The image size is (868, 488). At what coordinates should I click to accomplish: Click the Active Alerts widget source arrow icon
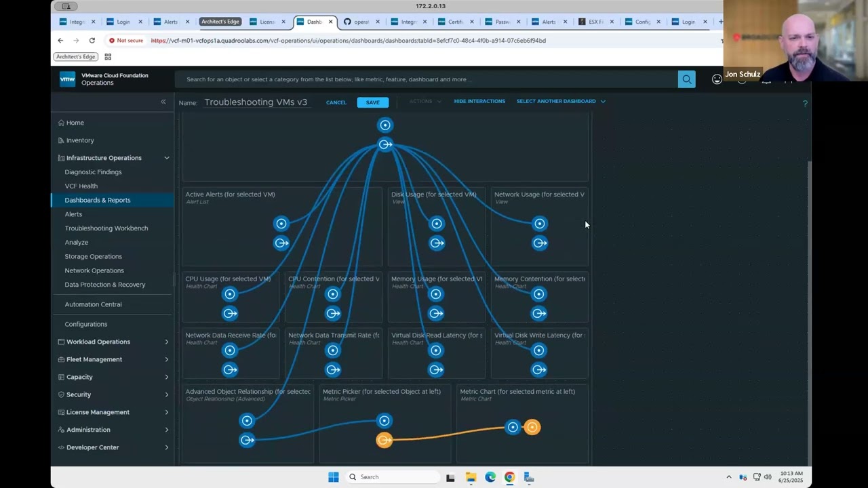tap(281, 243)
